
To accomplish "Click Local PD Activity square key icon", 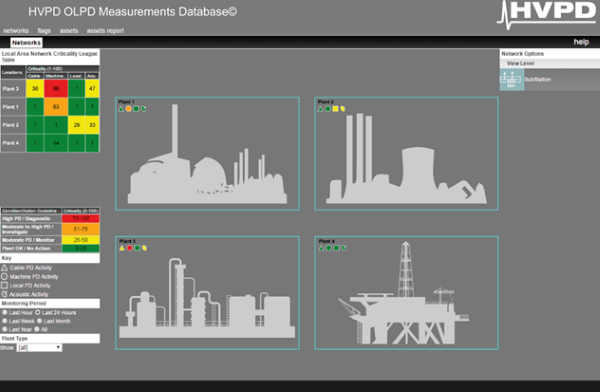I will 5,285.
